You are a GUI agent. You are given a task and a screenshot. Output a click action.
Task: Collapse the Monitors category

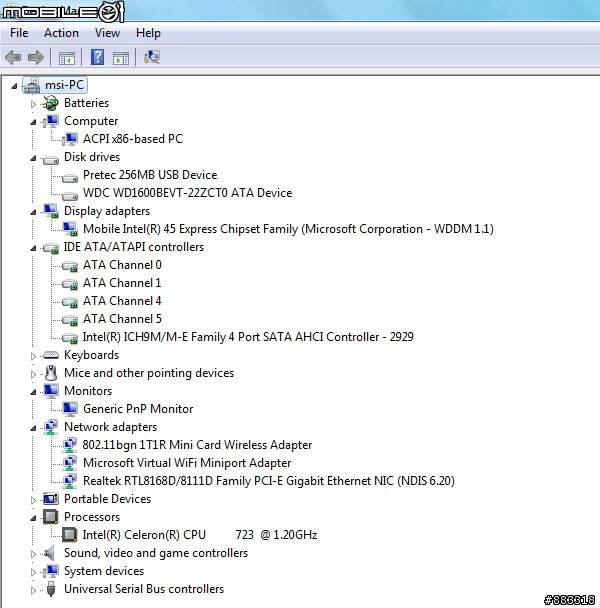pyautogui.click(x=33, y=392)
